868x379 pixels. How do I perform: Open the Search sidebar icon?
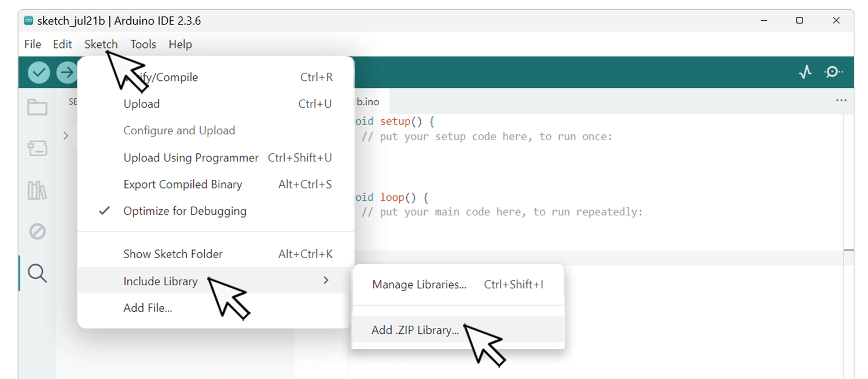point(37,273)
